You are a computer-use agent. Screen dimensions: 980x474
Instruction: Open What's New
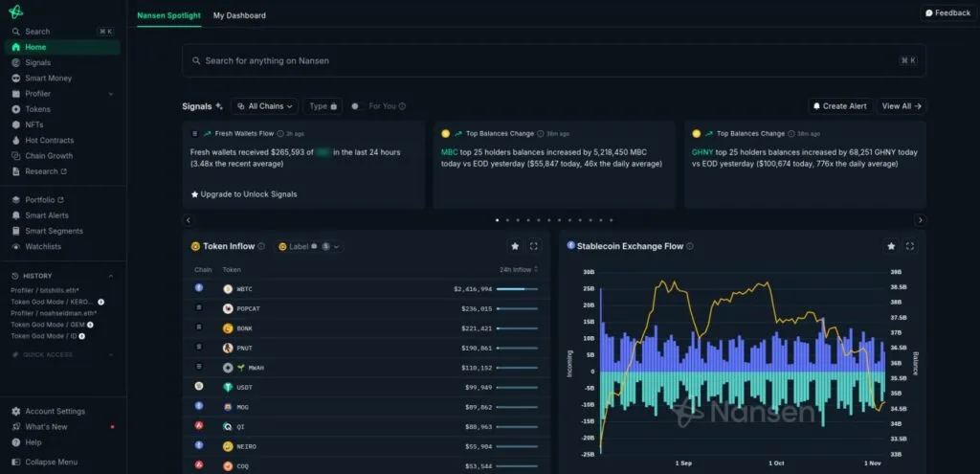(x=46, y=426)
